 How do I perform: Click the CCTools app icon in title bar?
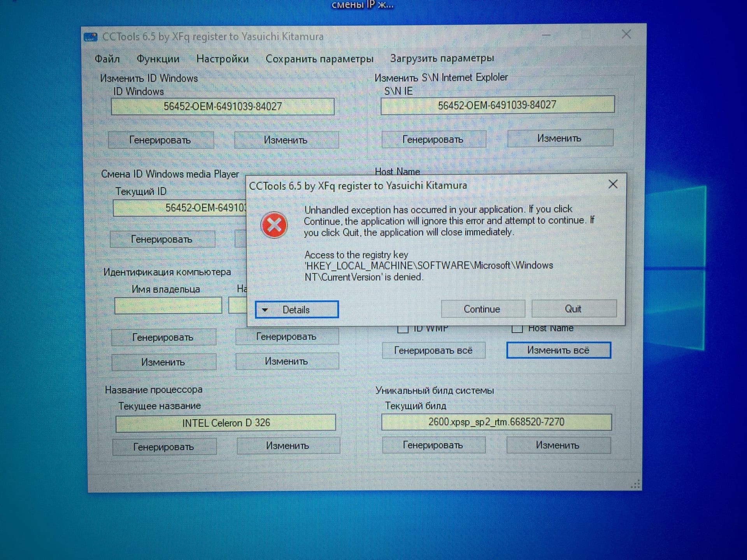pos(90,37)
